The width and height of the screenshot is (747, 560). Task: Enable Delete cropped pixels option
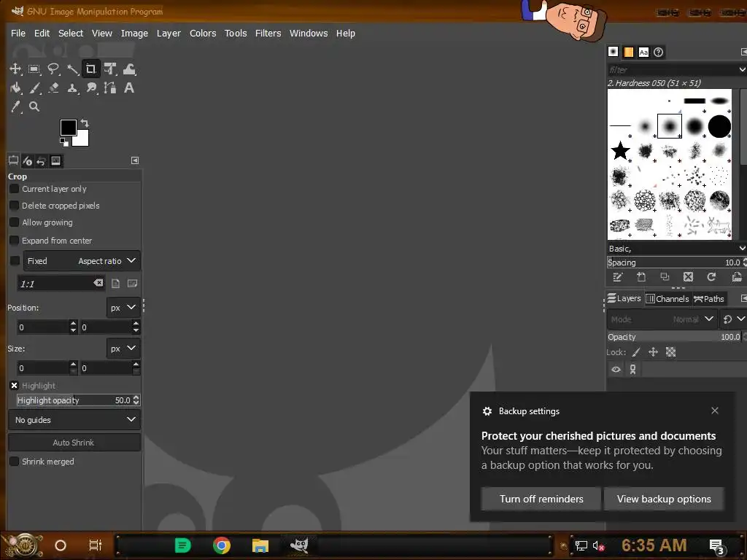pyautogui.click(x=15, y=206)
